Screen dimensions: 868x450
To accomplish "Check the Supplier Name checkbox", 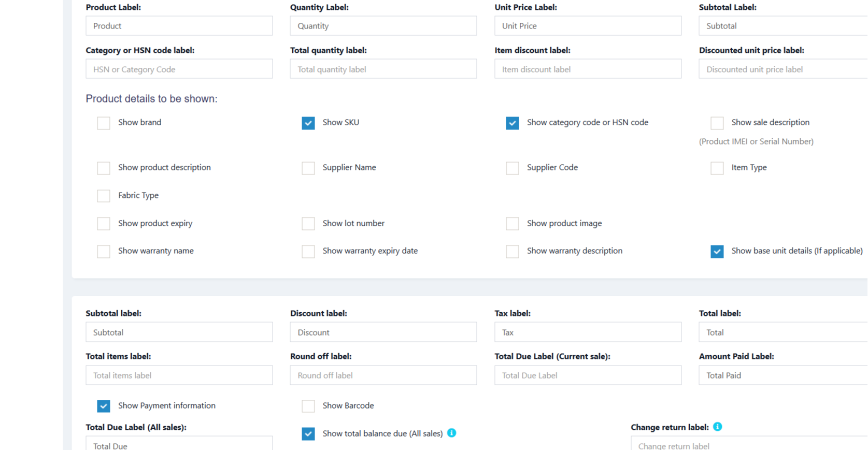I will pyautogui.click(x=308, y=168).
